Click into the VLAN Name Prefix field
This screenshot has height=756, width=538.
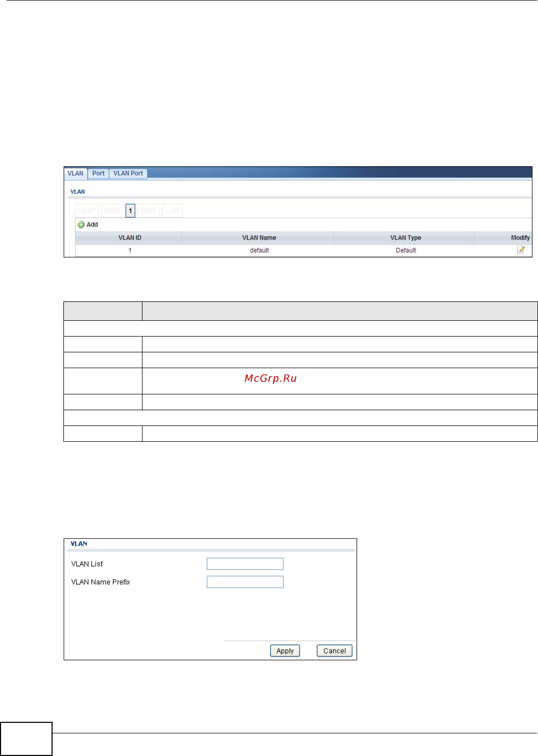245,582
